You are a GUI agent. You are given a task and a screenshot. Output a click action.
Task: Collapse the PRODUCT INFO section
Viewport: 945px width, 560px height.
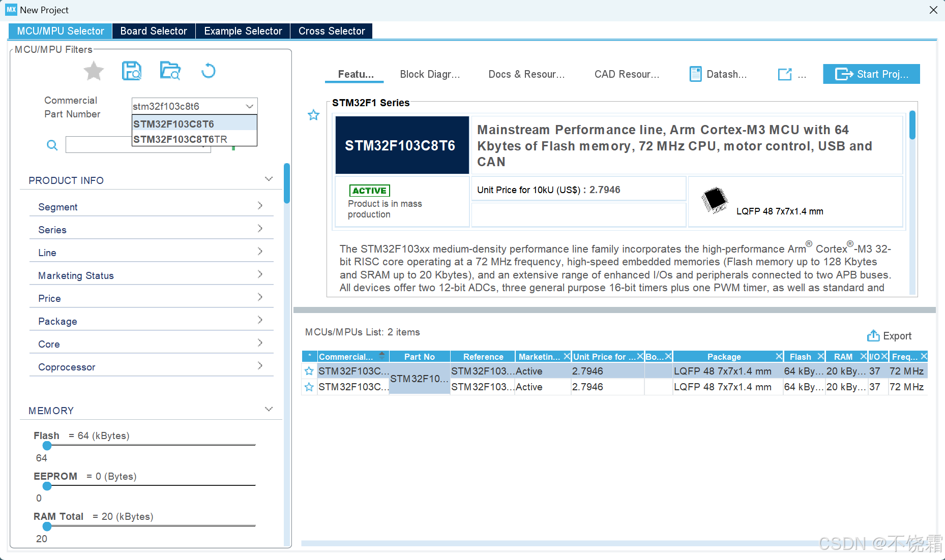pos(269,179)
